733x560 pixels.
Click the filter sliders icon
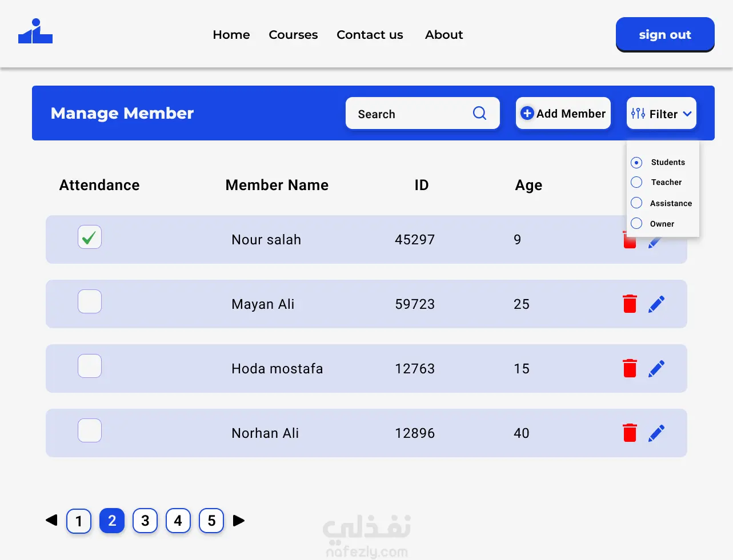[638, 114]
